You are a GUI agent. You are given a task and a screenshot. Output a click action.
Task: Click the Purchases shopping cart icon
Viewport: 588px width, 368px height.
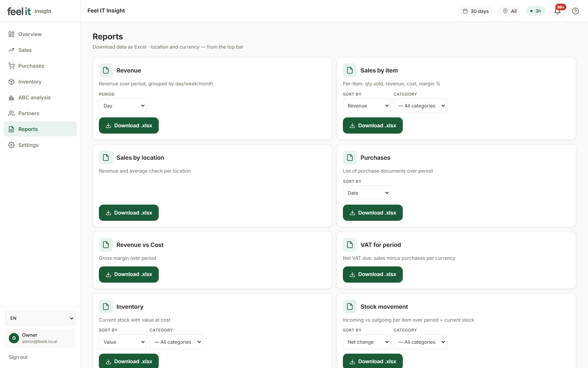11,66
